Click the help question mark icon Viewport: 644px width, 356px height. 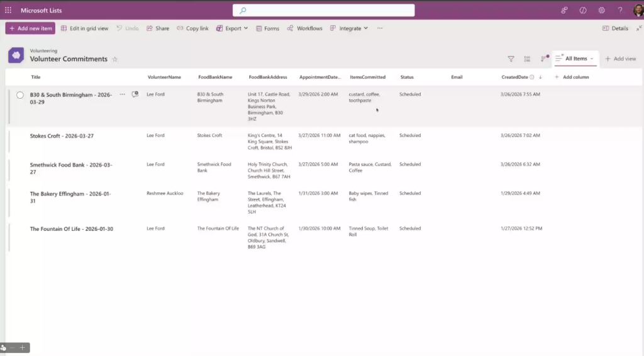coord(620,10)
